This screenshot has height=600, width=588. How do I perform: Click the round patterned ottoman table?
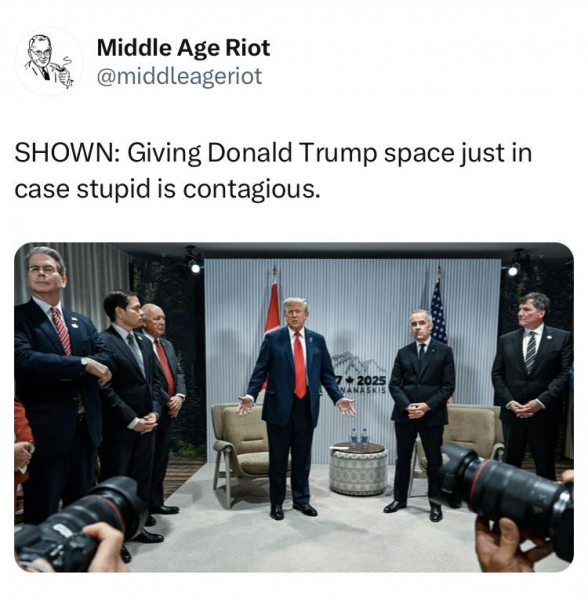tap(358, 470)
